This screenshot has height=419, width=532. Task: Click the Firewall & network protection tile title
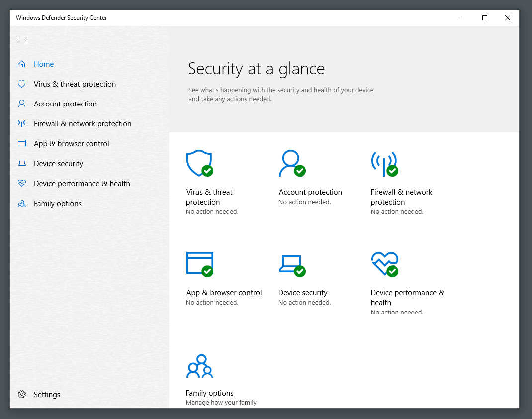(x=401, y=197)
